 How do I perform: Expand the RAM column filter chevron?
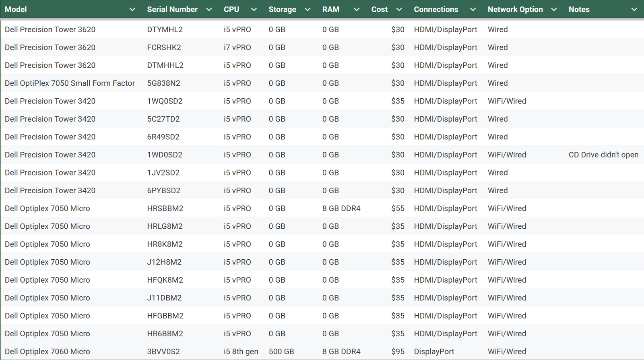[x=357, y=10]
